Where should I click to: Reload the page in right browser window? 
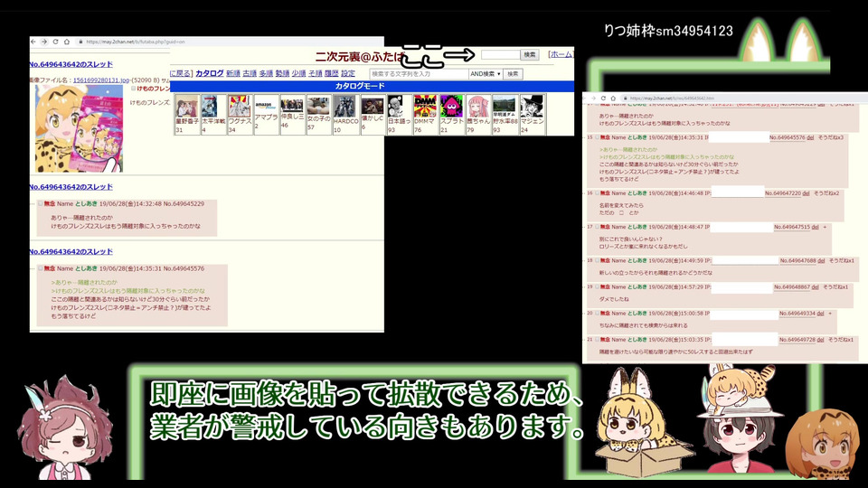pos(603,98)
